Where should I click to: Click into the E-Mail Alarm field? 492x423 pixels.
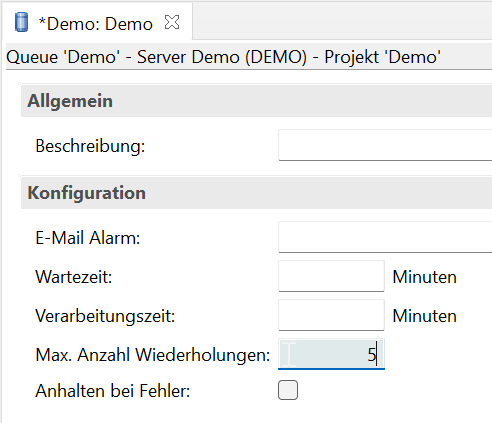click(x=385, y=237)
